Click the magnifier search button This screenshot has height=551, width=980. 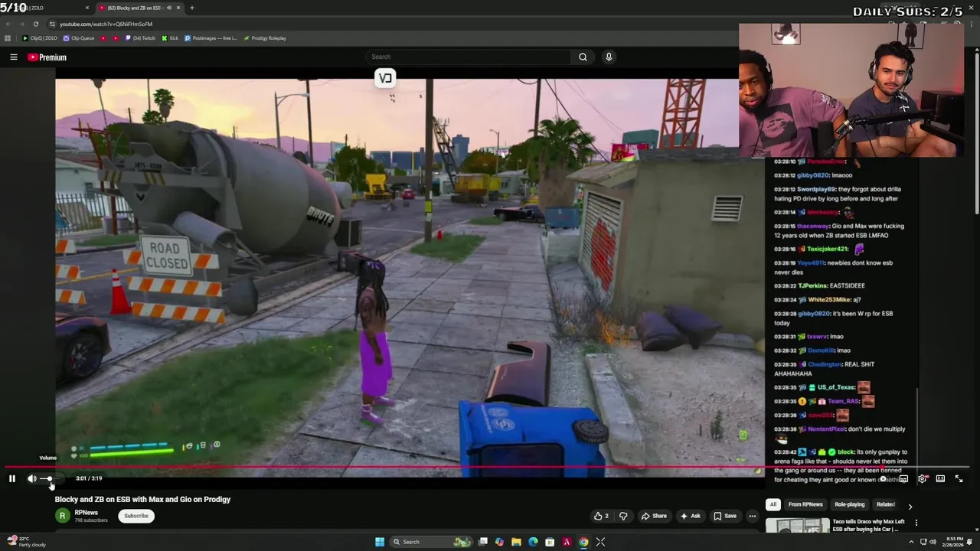583,57
